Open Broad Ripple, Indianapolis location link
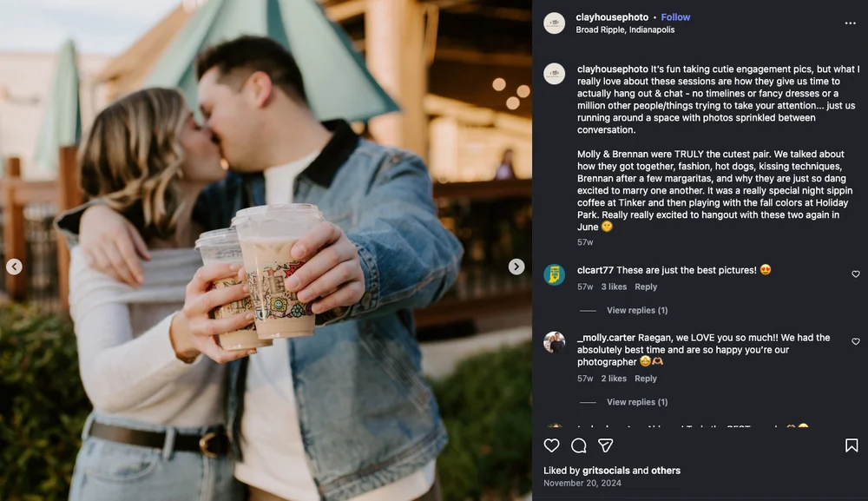Image resolution: width=868 pixels, height=501 pixels. [625, 30]
